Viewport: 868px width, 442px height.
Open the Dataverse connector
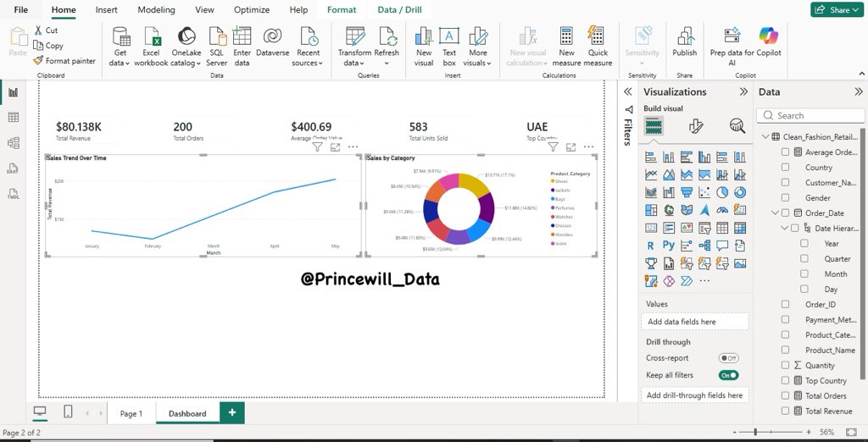click(x=272, y=42)
